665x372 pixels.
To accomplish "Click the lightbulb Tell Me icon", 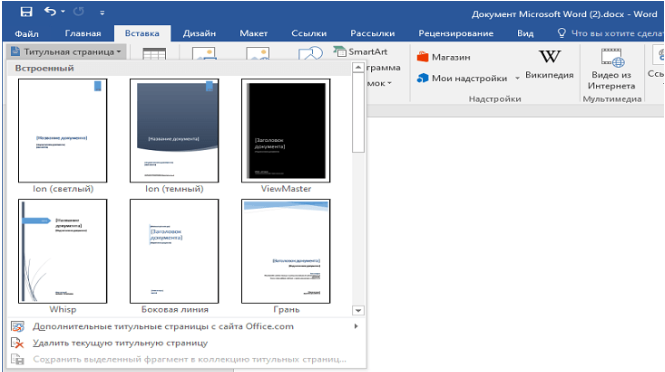I will (x=562, y=33).
